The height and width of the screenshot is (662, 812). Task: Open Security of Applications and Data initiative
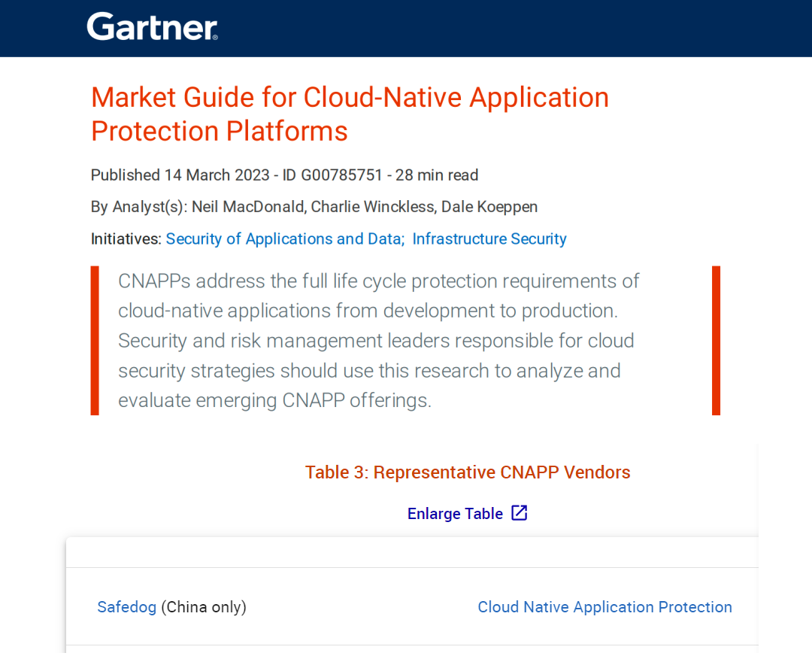[x=285, y=238]
